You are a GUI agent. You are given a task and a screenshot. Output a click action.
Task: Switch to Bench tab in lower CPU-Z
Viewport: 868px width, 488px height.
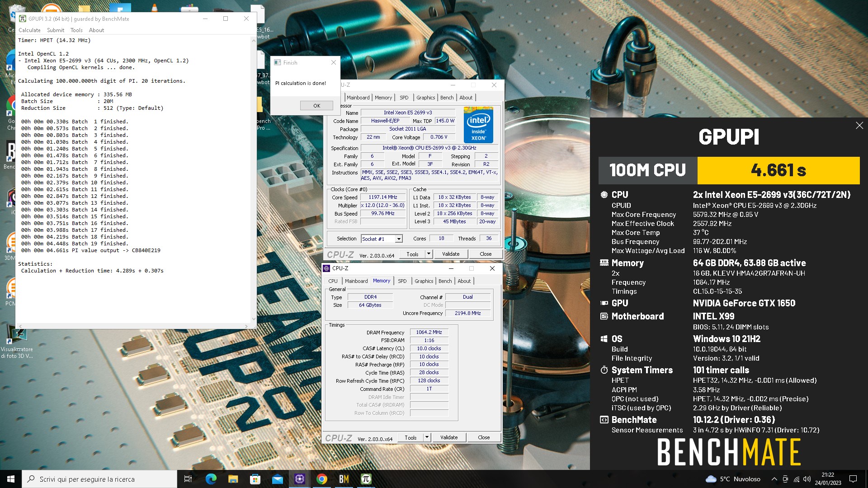(x=445, y=281)
